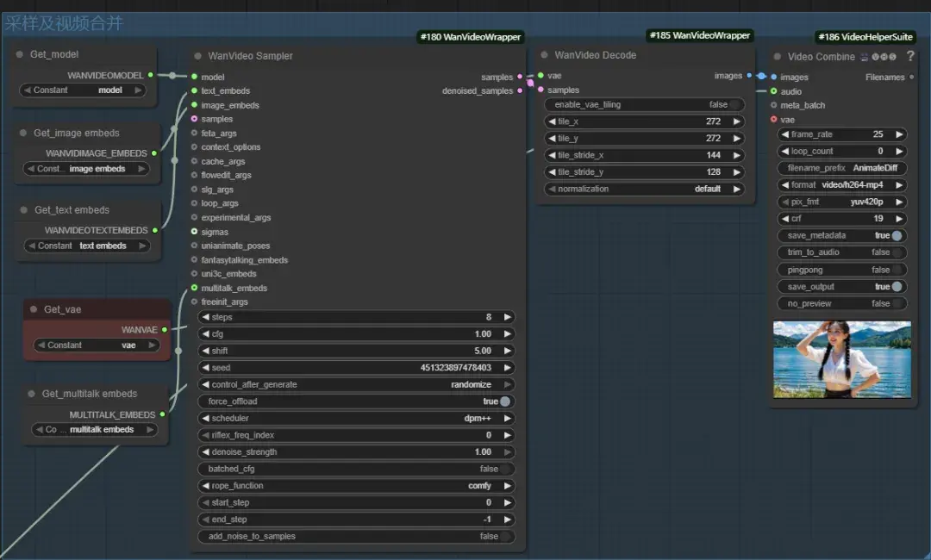The image size is (931, 560).
Task: Collapse the WanVideo Decode node via its dot
Action: (544, 54)
